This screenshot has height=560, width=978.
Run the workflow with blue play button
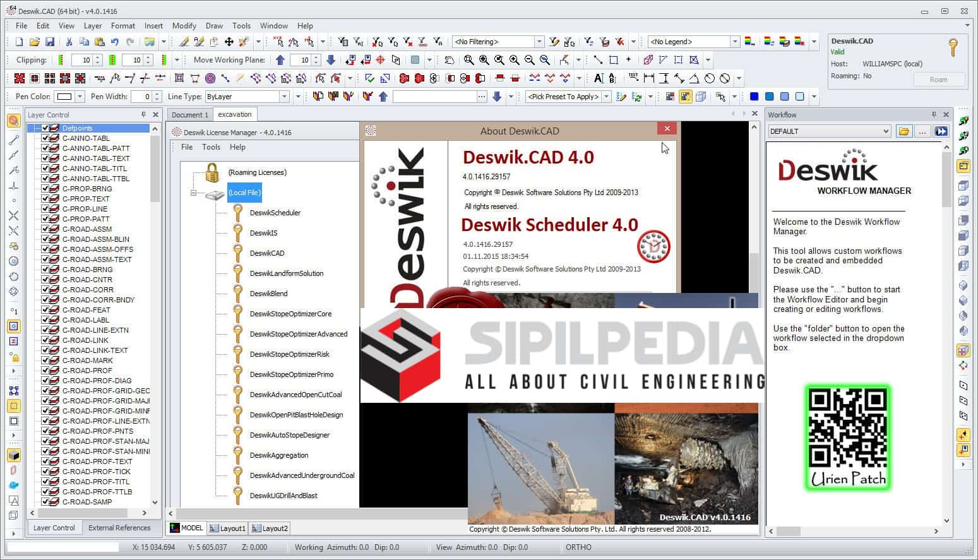tap(941, 131)
